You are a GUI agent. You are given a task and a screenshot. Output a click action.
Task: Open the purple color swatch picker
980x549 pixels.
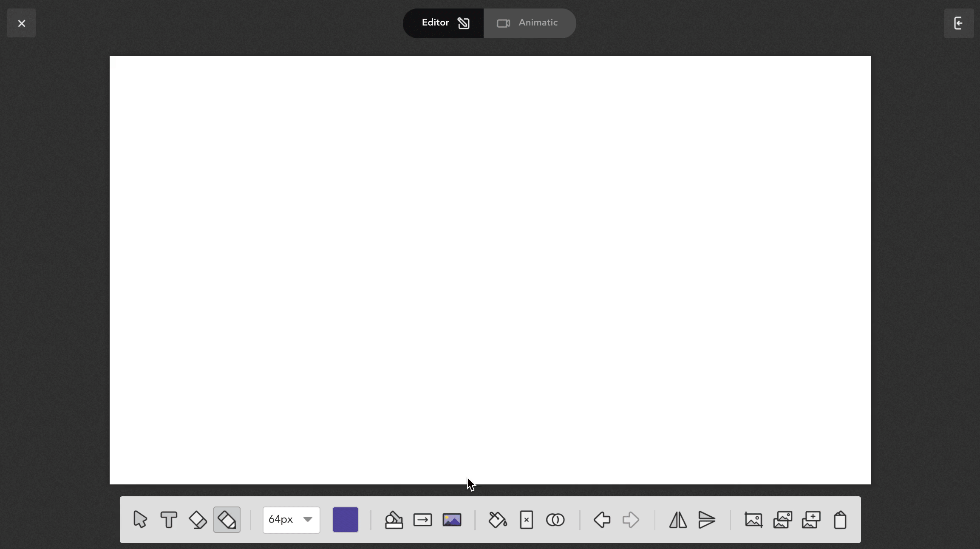tap(345, 520)
